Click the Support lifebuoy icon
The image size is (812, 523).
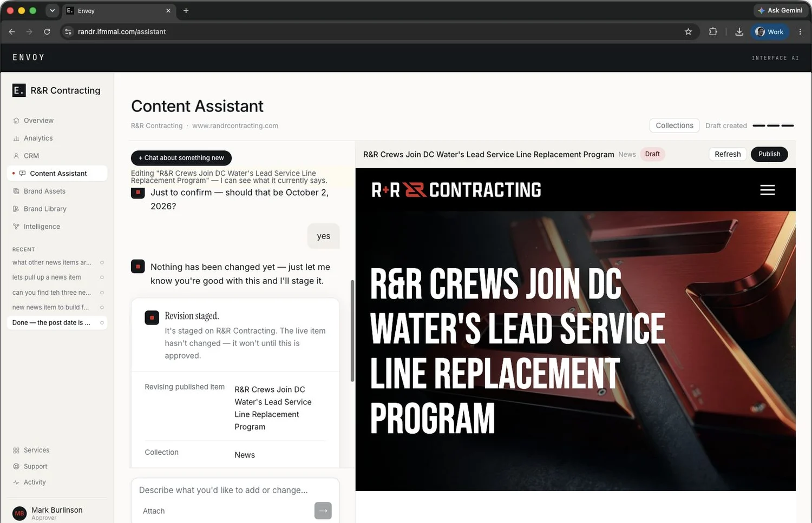coord(16,466)
